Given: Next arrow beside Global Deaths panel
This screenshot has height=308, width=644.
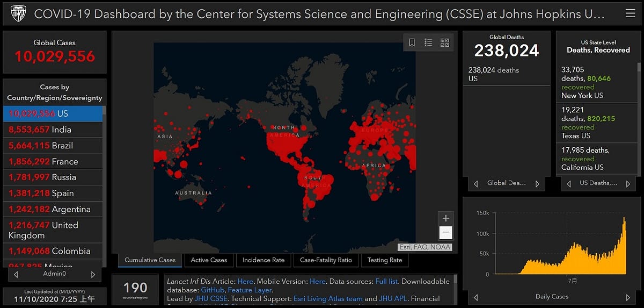Looking at the screenshot, I should pos(538,183).
